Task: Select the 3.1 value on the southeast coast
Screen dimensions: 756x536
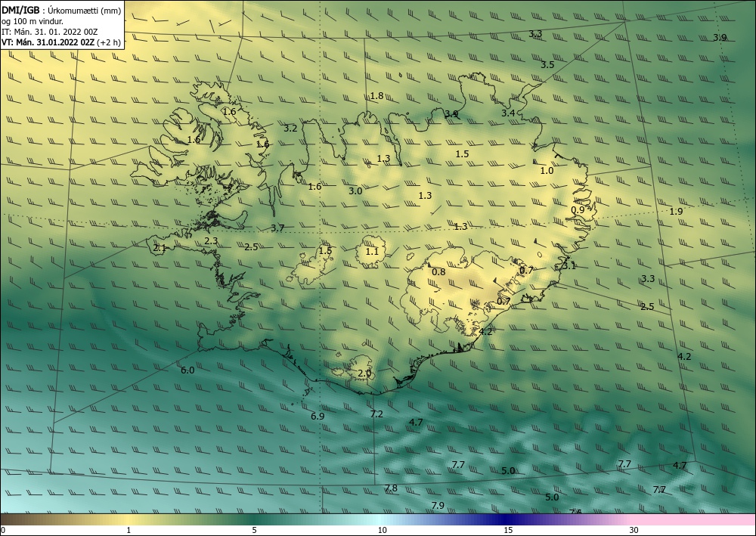Action: click(x=569, y=265)
